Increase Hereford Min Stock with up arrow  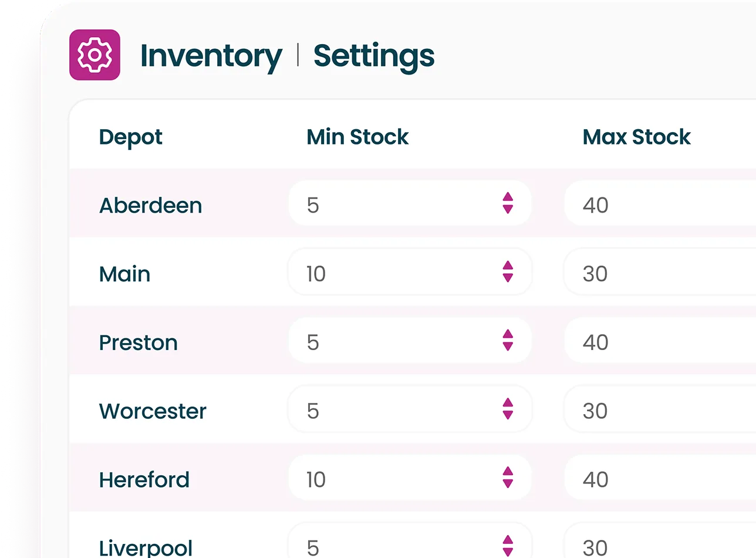[508, 472]
